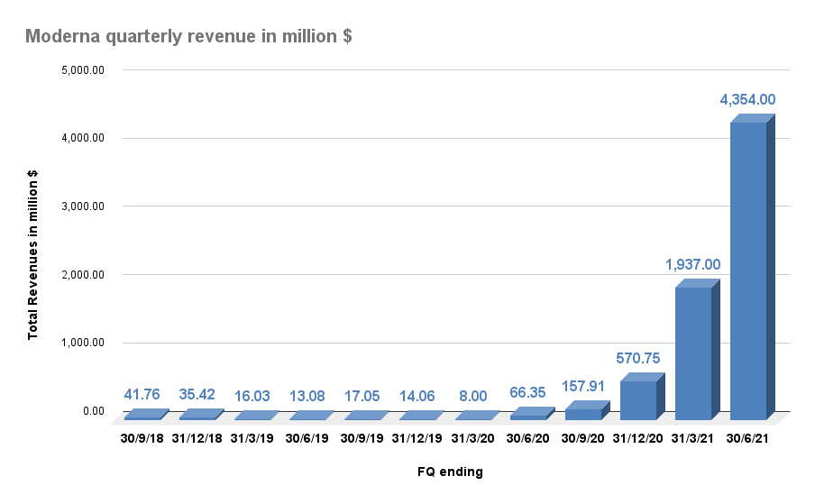Click the chart title 'Moderna quarterly revenue'
Image resolution: width=815 pixels, height=504 pixels.
(188, 36)
